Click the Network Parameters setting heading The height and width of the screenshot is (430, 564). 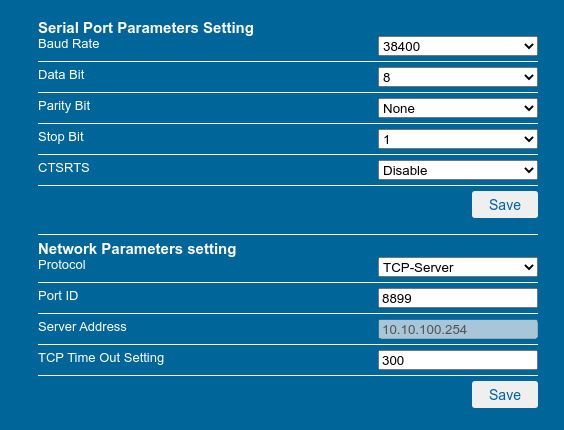[137, 249]
